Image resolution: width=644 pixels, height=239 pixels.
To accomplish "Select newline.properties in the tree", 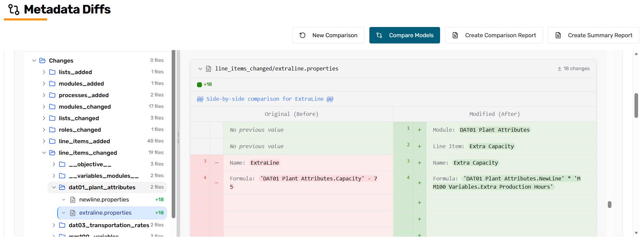I will pos(112,200).
